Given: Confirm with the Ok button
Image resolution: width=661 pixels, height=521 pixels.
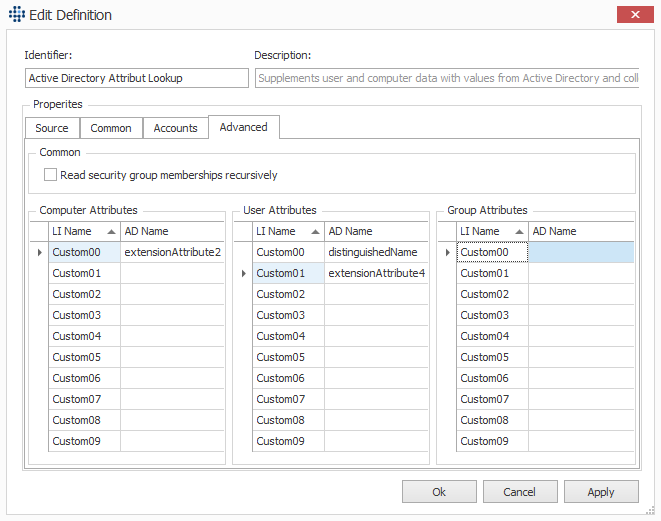Looking at the screenshot, I should click(x=439, y=492).
